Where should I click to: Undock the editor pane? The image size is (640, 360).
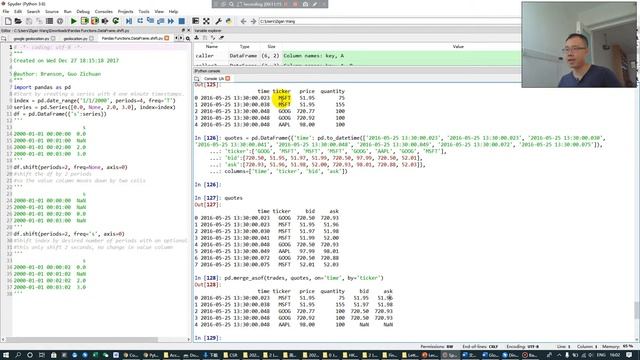(x=183, y=30)
